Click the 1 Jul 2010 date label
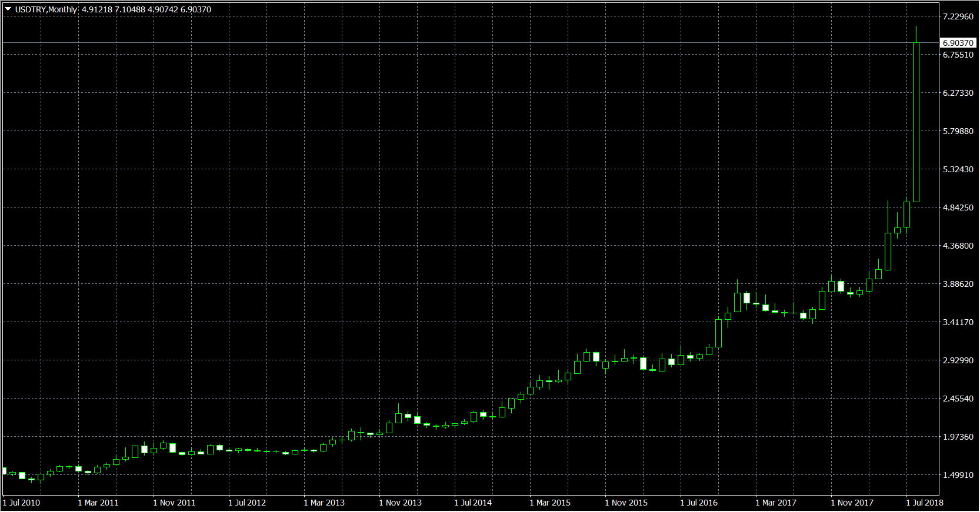 click(22, 503)
